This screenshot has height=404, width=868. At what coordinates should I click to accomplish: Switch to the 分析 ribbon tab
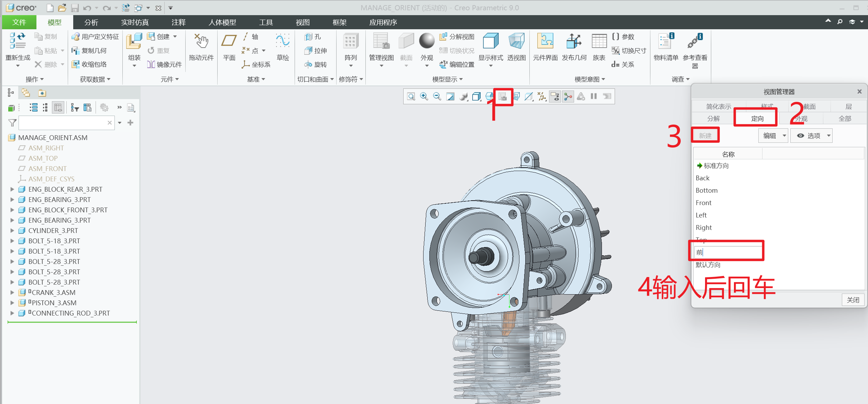91,23
